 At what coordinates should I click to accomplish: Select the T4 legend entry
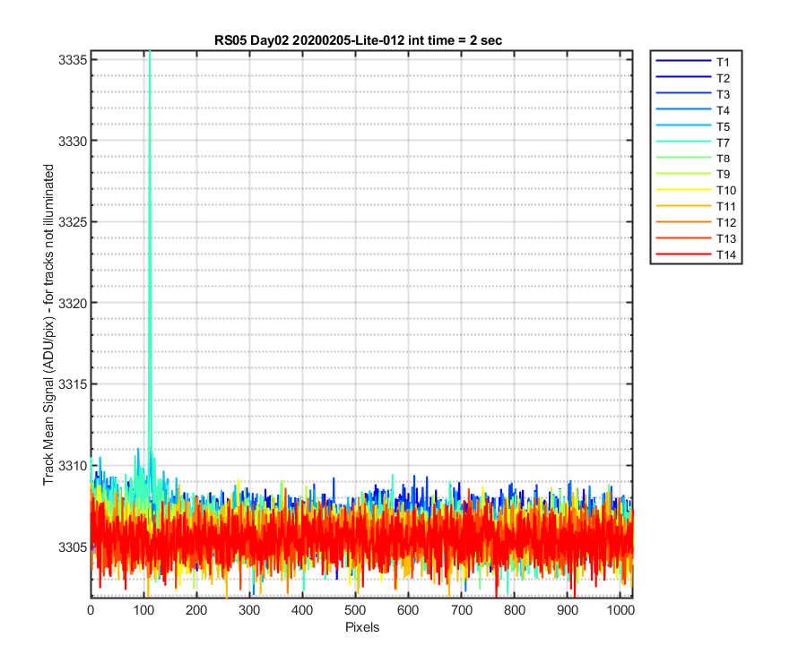(693, 110)
